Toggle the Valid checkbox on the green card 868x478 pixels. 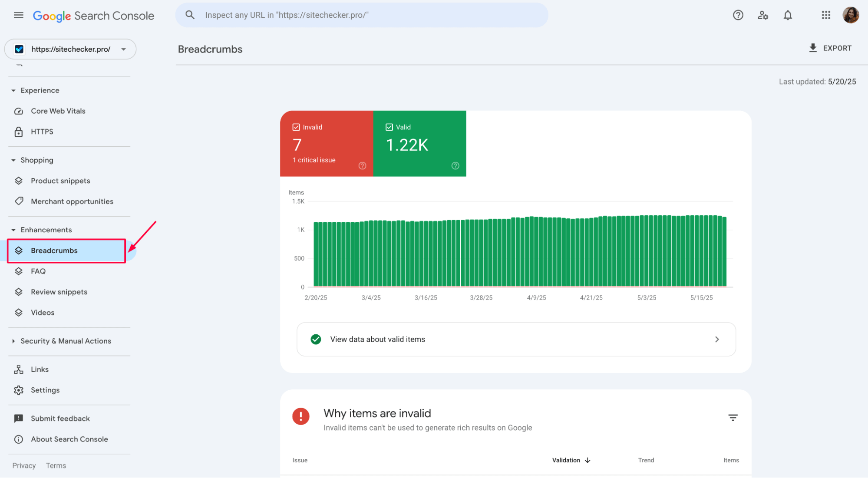tap(389, 127)
